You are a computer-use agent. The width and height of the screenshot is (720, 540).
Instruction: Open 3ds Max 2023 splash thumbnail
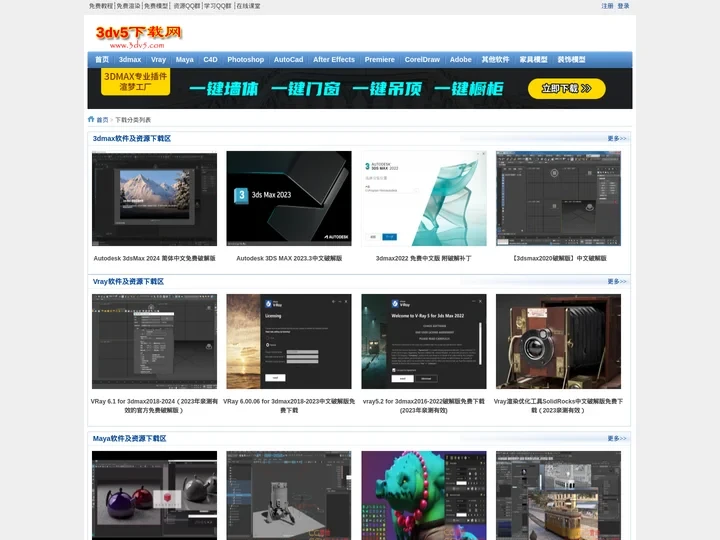click(x=289, y=199)
